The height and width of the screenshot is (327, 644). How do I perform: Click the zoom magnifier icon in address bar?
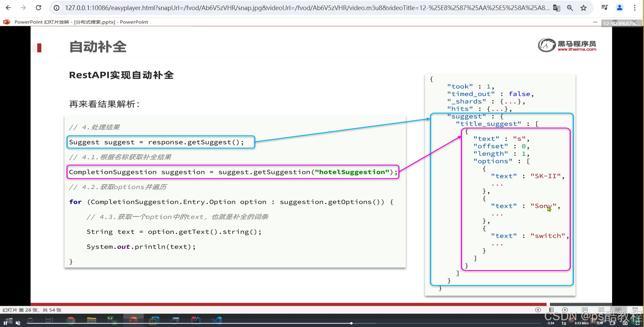click(570, 8)
